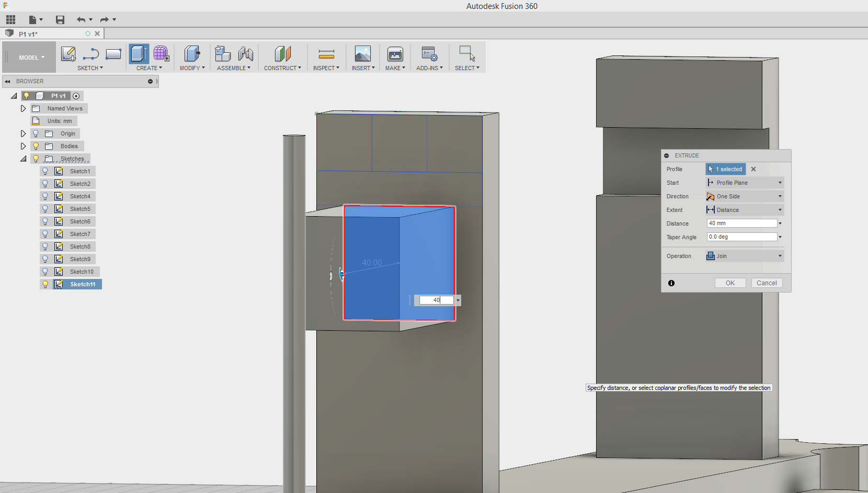Open the data panel grid icon
The width and height of the screenshot is (868, 493).
click(x=10, y=20)
